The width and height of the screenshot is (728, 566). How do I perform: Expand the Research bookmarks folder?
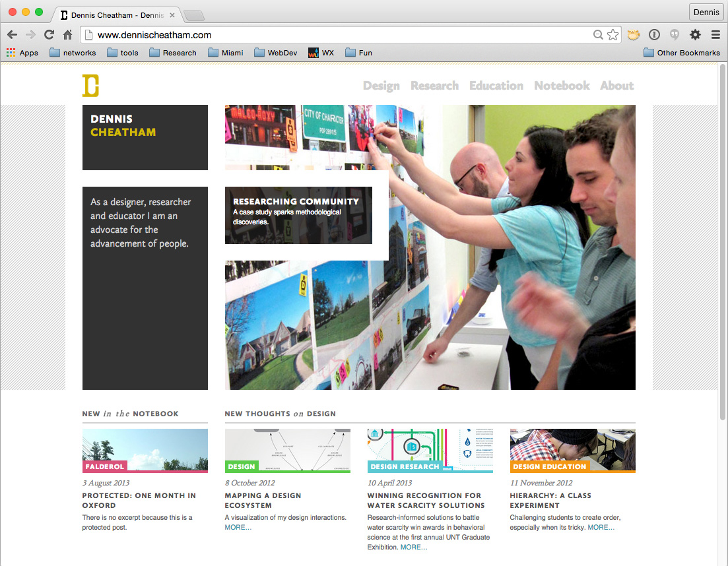pos(173,53)
